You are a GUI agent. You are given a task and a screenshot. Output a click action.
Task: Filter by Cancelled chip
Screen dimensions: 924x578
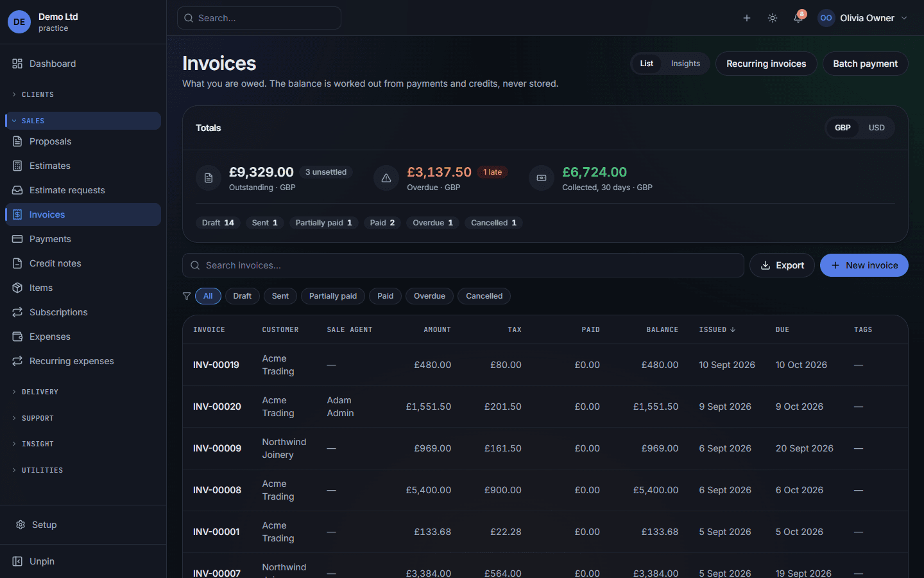tap(484, 296)
